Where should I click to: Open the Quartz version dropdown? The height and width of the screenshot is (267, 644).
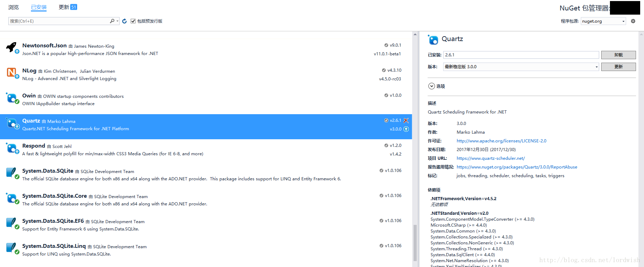tap(521, 67)
